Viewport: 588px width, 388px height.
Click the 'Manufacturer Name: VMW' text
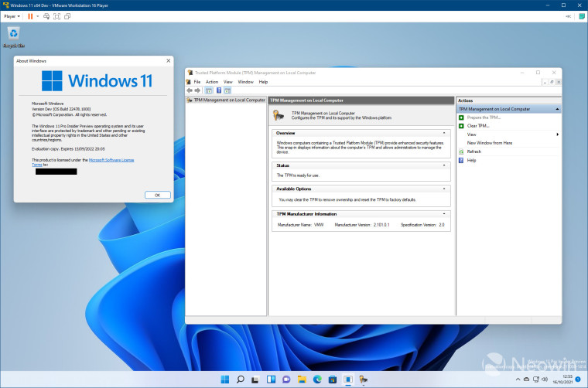(300, 225)
